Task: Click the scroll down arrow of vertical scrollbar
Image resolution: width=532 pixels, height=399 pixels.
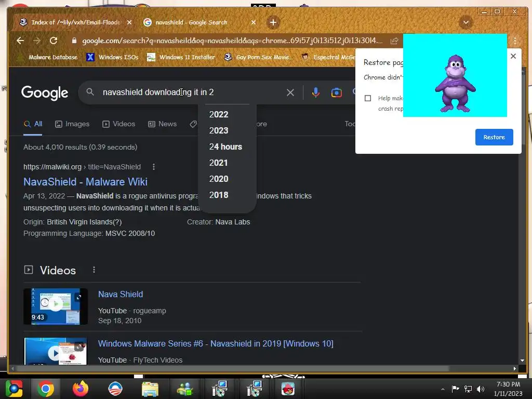Action: 522,361
